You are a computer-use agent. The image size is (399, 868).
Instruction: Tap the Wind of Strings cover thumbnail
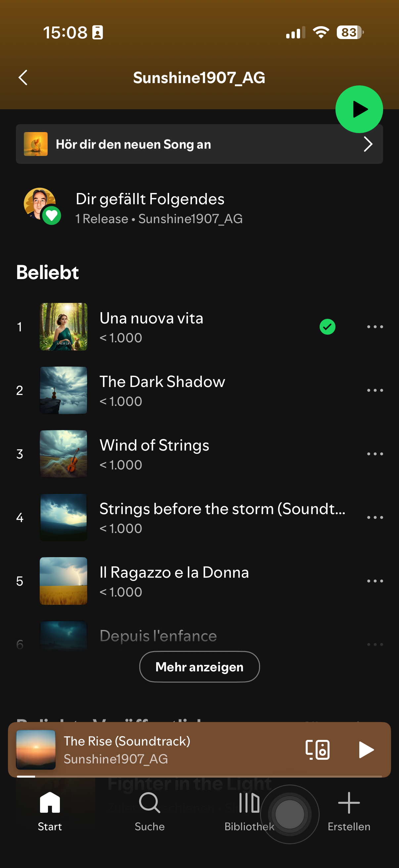tap(64, 454)
